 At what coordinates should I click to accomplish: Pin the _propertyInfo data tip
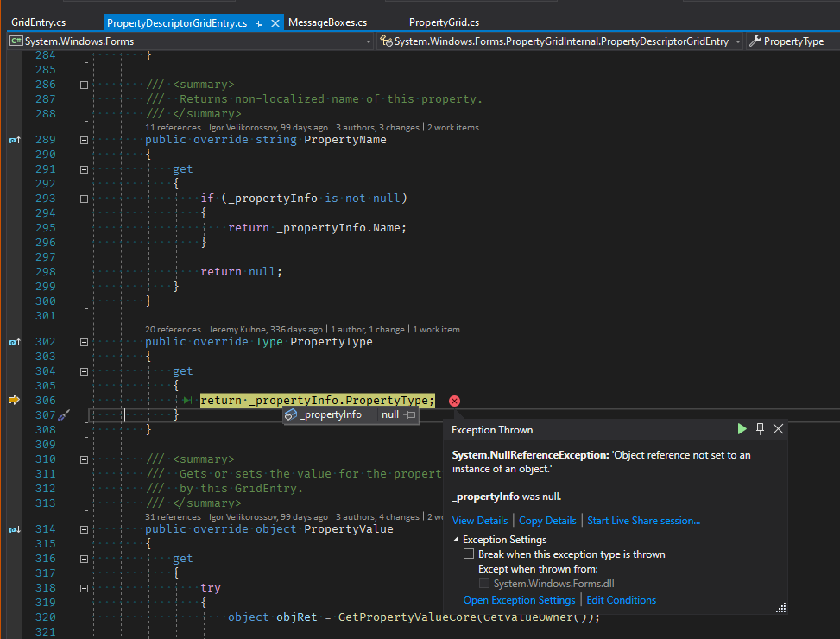point(408,414)
